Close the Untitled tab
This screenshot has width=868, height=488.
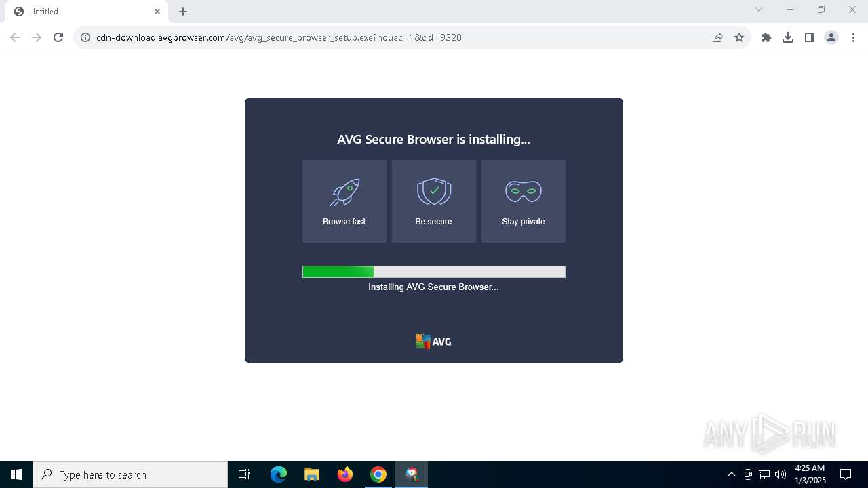(157, 12)
